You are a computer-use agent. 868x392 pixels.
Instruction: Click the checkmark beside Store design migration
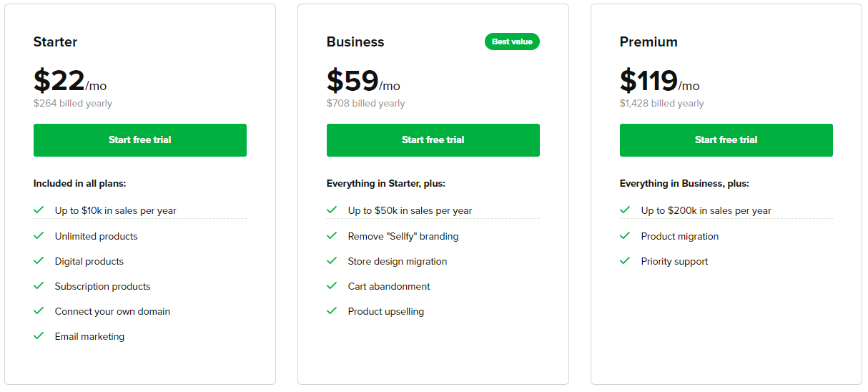click(x=332, y=260)
